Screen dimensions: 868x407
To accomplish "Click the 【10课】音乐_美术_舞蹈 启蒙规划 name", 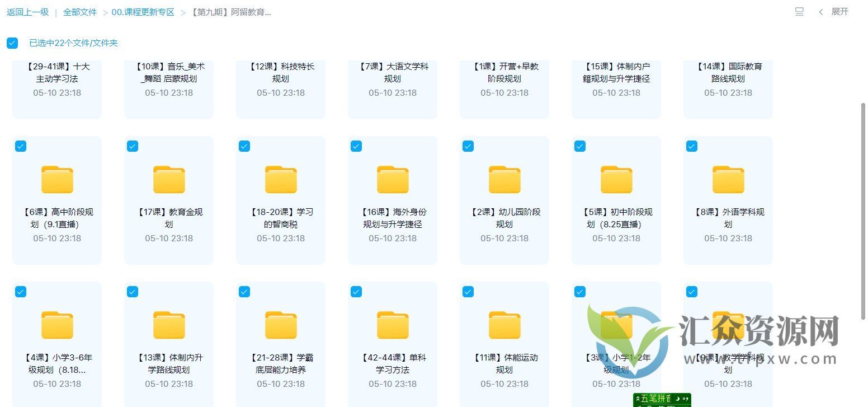I will [x=169, y=73].
